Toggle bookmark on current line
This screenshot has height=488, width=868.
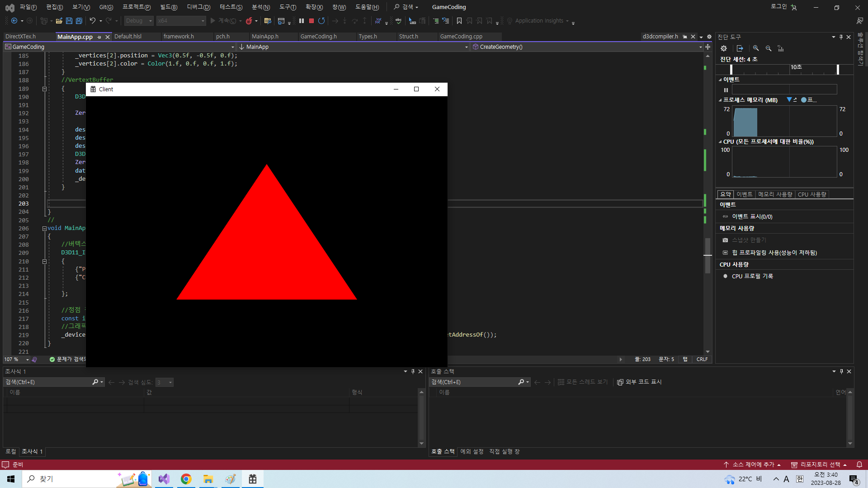click(x=459, y=21)
